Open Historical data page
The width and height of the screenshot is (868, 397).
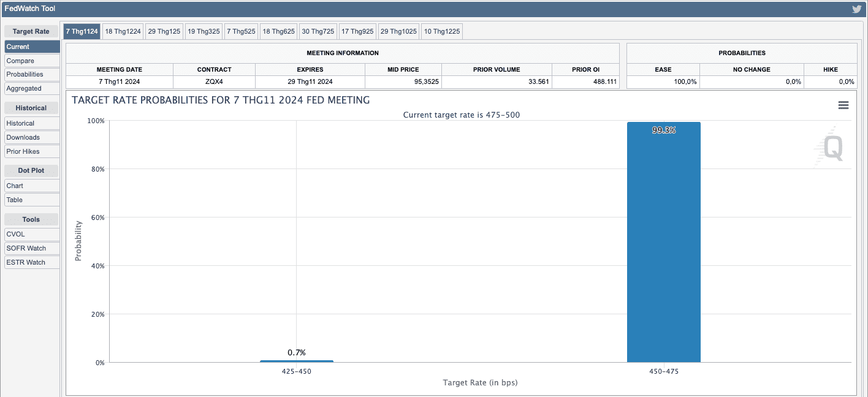[x=32, y=123]
